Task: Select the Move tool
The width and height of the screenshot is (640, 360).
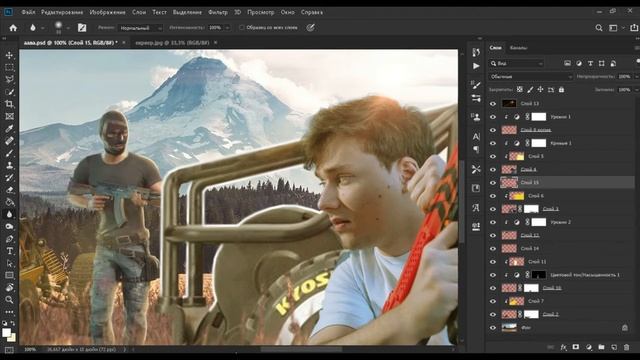Action: pos(9,55)
